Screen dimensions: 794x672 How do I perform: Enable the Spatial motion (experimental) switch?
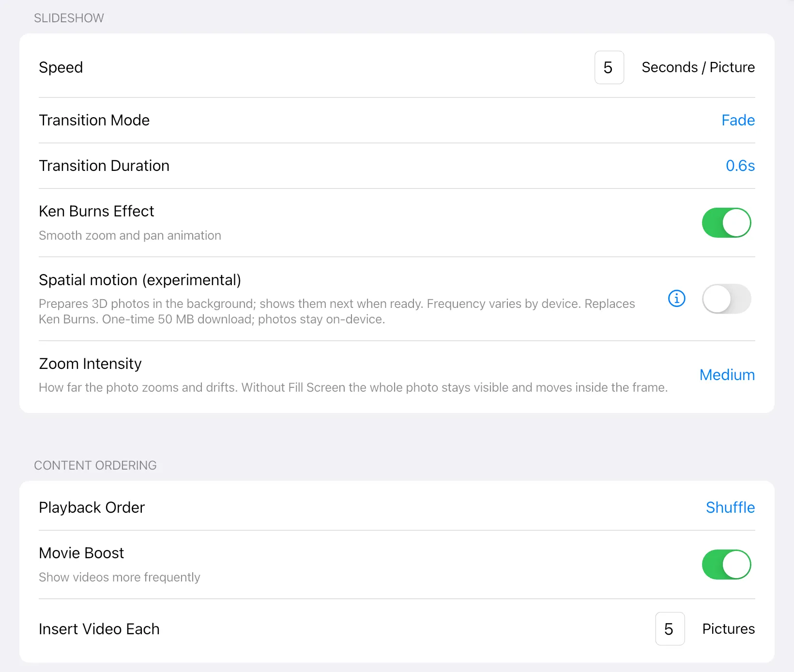click(x=726, y=299)
